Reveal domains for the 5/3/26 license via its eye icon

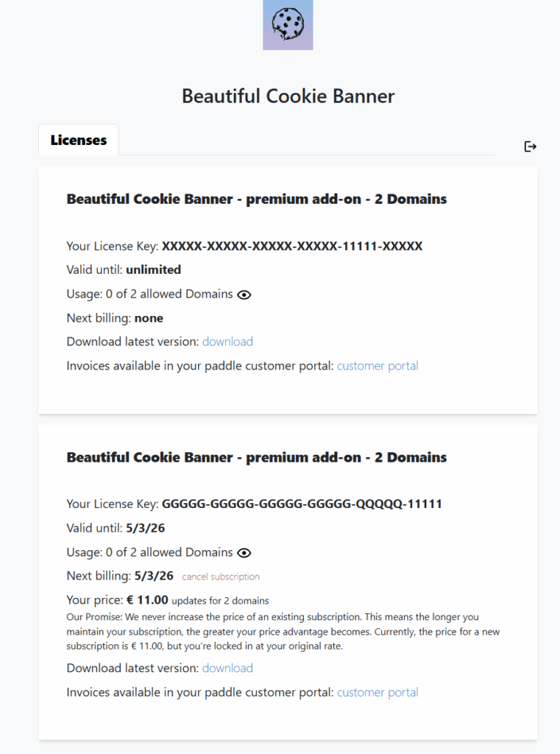point(244,553)
